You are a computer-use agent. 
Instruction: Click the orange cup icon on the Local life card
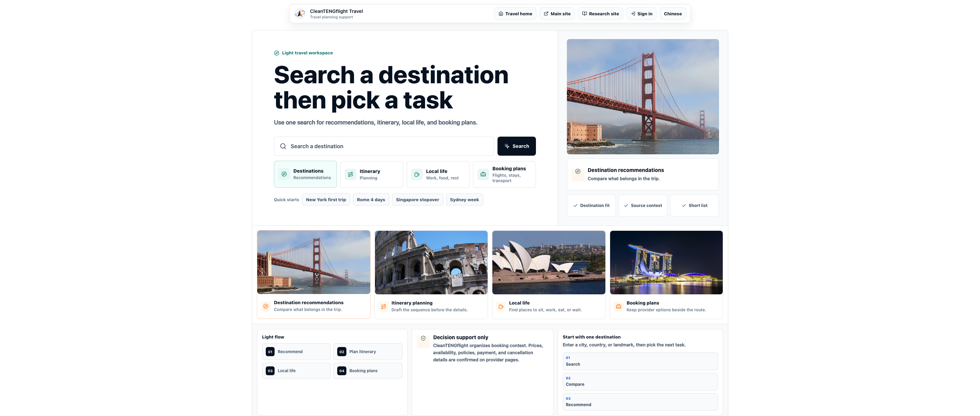[x=501, y=307]
